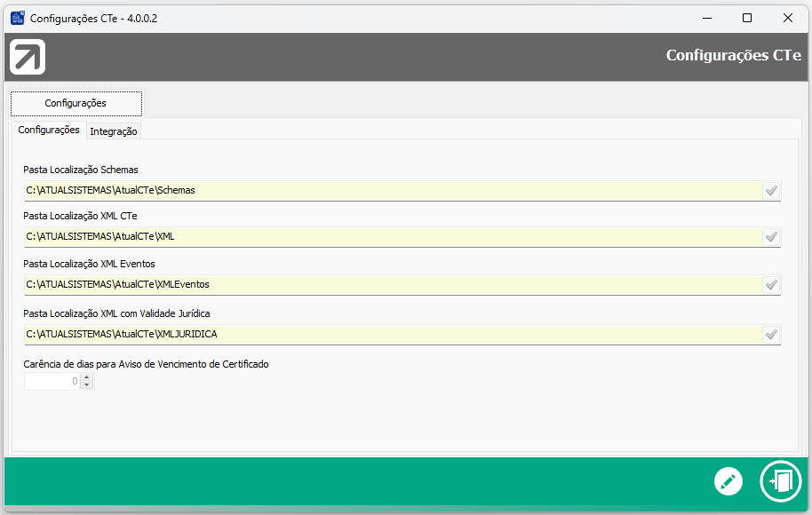
Task: Select the XML com Validade Jurídica field
Action: click(x=391, y=335)
